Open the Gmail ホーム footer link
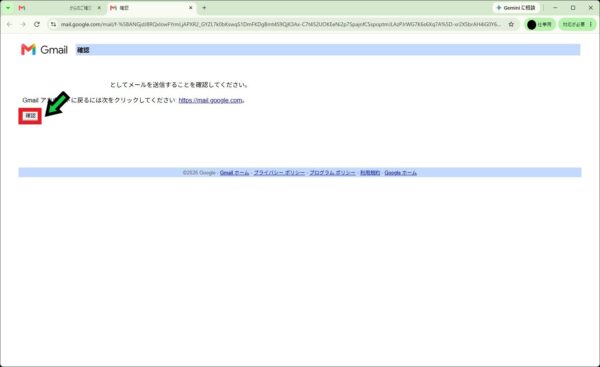Image resolution: width=600 pixels, height=367 pixels. point(234,173)
